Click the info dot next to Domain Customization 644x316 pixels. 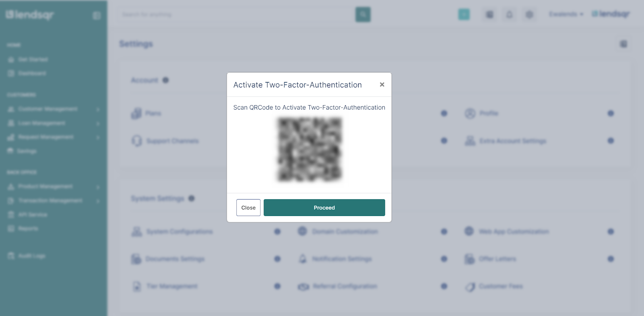pyautogui.click(x=444, y=231)
